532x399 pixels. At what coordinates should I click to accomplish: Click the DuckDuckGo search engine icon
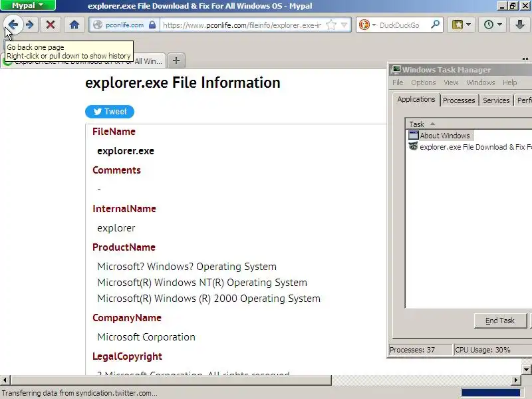364,25
